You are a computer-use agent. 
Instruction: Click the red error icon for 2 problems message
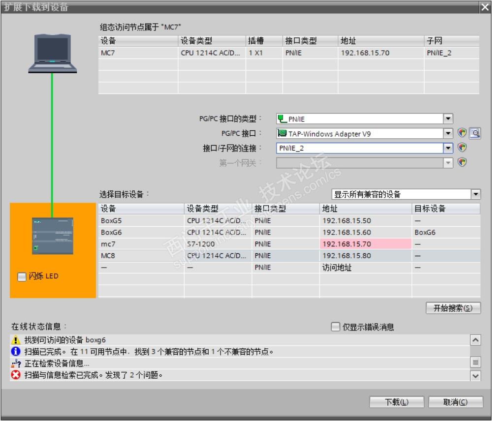tap(15, 375)
